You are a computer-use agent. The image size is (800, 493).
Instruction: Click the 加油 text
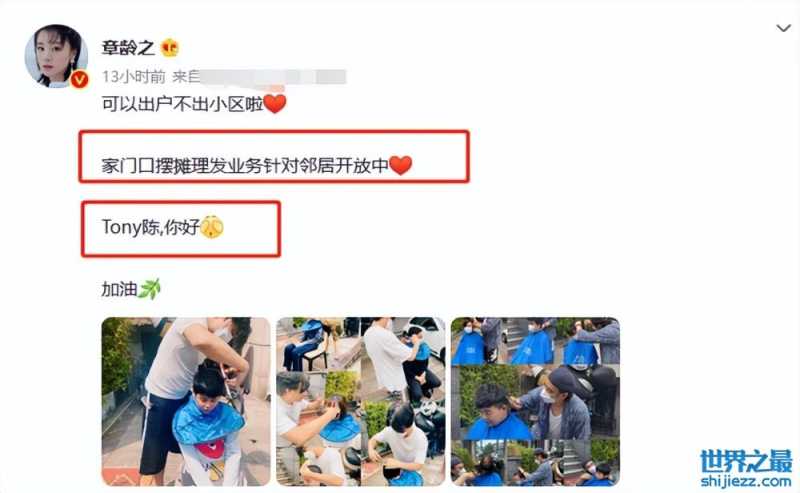[x=119, y=289]
